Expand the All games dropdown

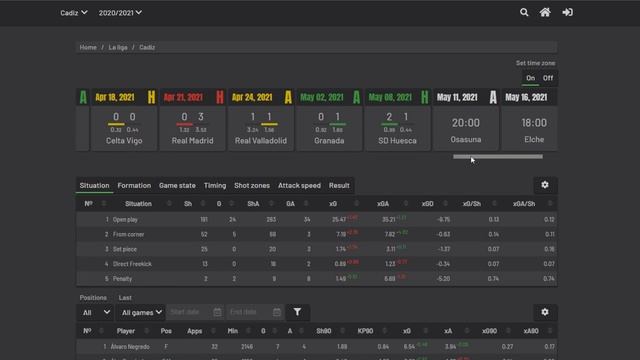pos(141,313)
